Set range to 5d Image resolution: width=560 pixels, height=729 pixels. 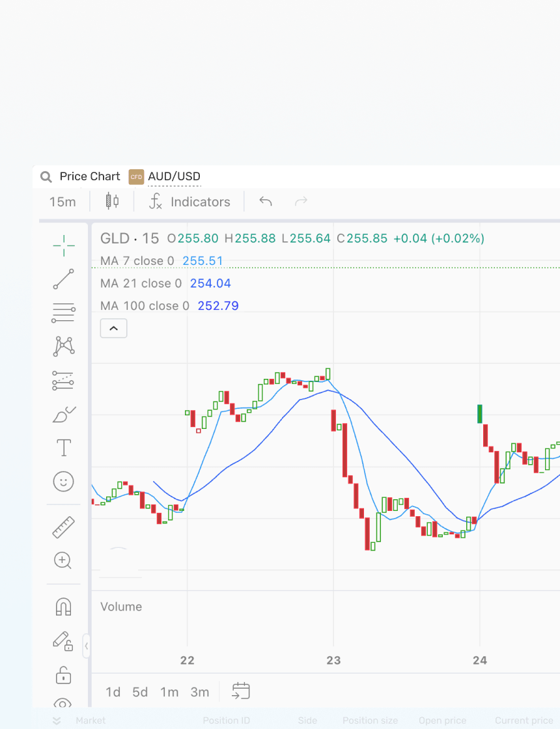[x=140, y=692]
